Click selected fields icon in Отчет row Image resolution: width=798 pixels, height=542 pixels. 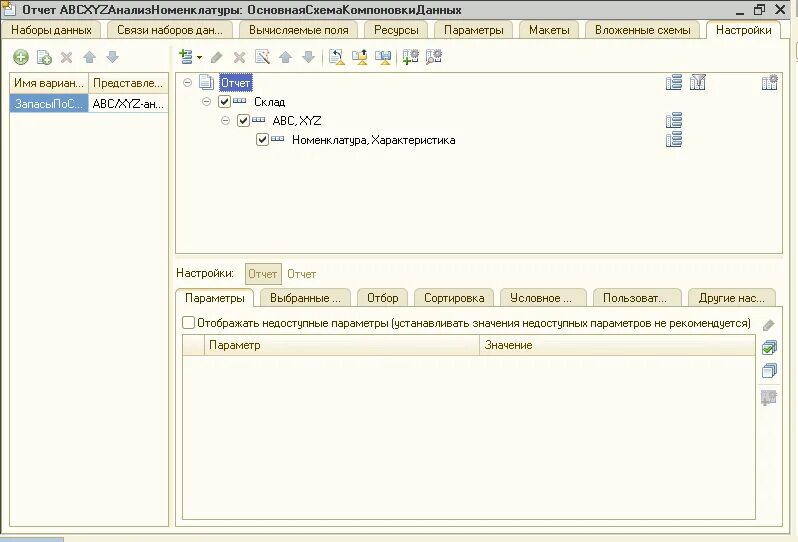[x=674, y=82]
